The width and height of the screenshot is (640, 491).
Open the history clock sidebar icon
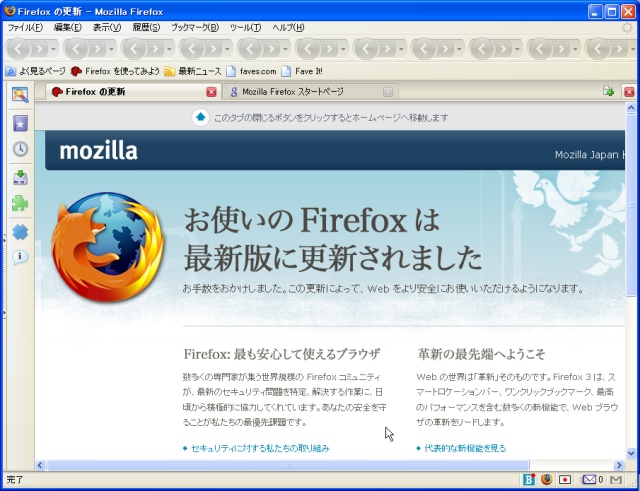coord(20,149)
